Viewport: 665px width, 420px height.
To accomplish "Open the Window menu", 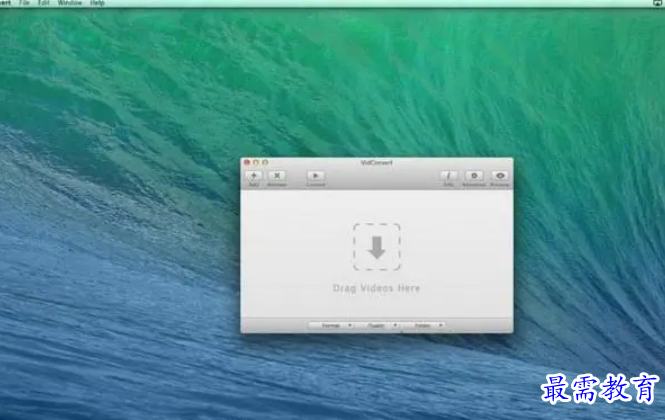I will pyautogui.click(x=70, y=3).
